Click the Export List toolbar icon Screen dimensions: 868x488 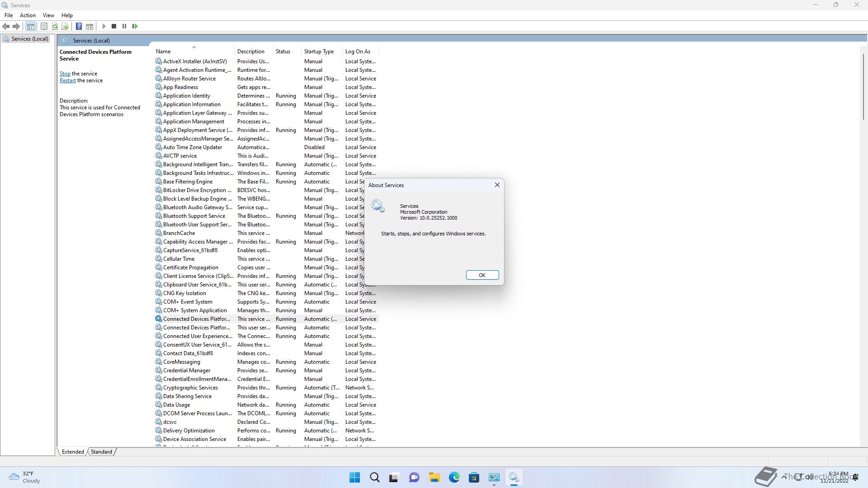point(65,26)
